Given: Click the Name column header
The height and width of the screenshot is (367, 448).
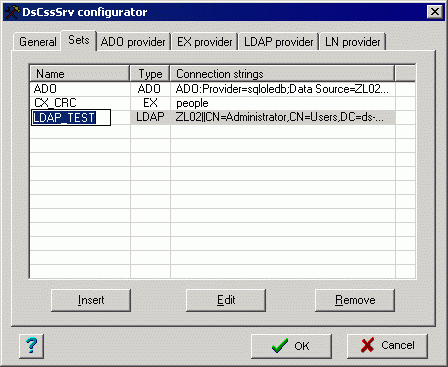Looking at the screenshot, I should click(80, 73).
